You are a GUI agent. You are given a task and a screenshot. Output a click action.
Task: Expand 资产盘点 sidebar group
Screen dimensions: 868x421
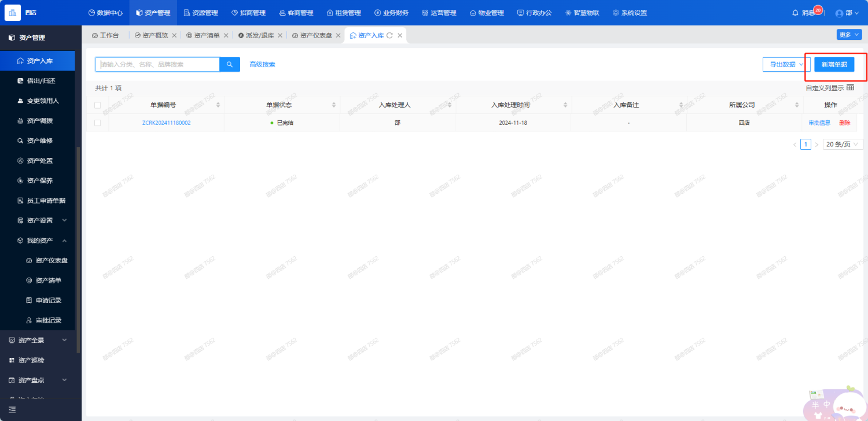38,380
